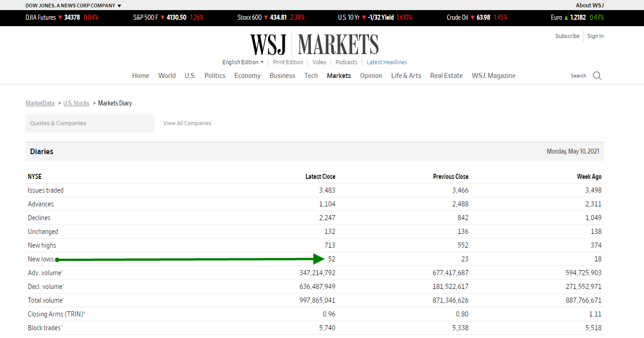Viewport: 644px width, 338px height.
Task: Click the Search label in header
Action: point(578,76)
